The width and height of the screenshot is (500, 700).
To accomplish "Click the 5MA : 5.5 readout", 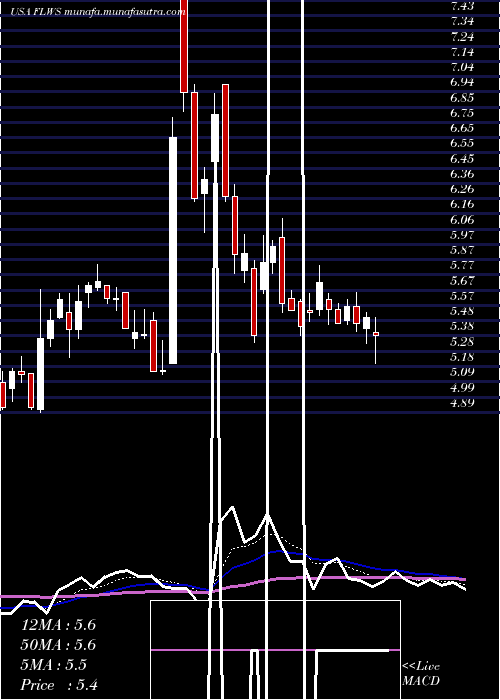I will 54,665.
